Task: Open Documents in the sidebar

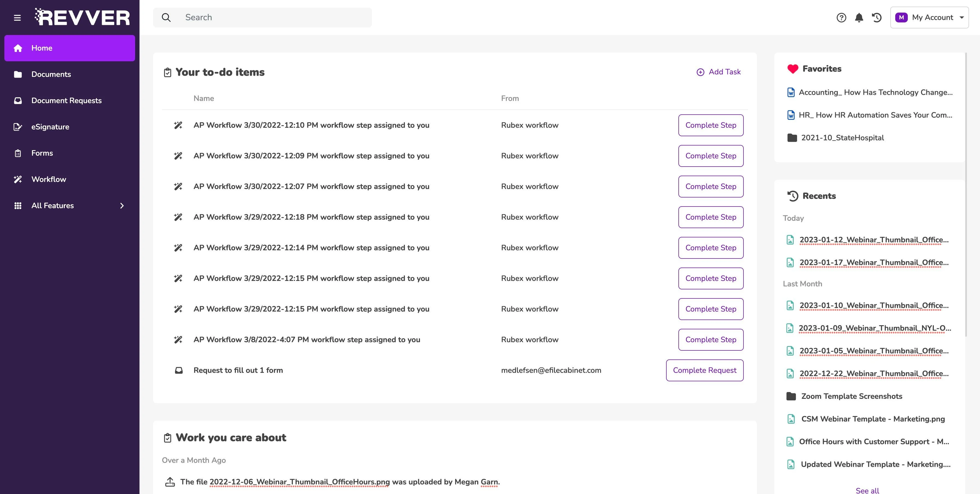Action: [51, 74]
